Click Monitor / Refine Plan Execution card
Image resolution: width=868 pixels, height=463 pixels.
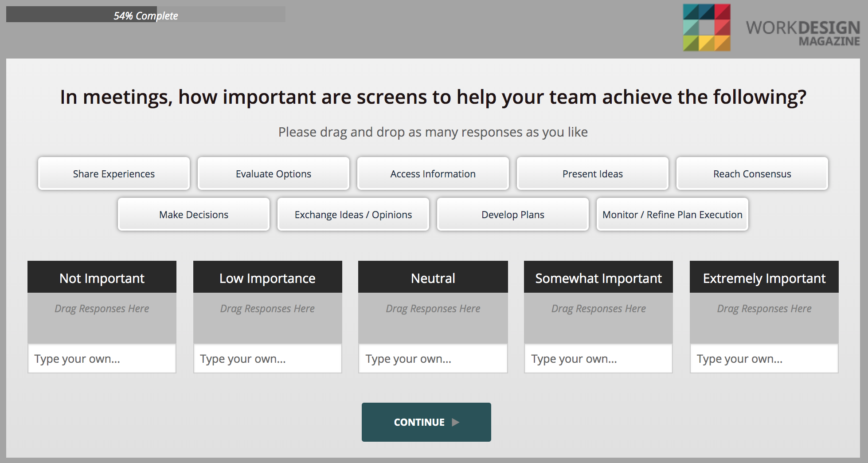[x=672, y=214]
